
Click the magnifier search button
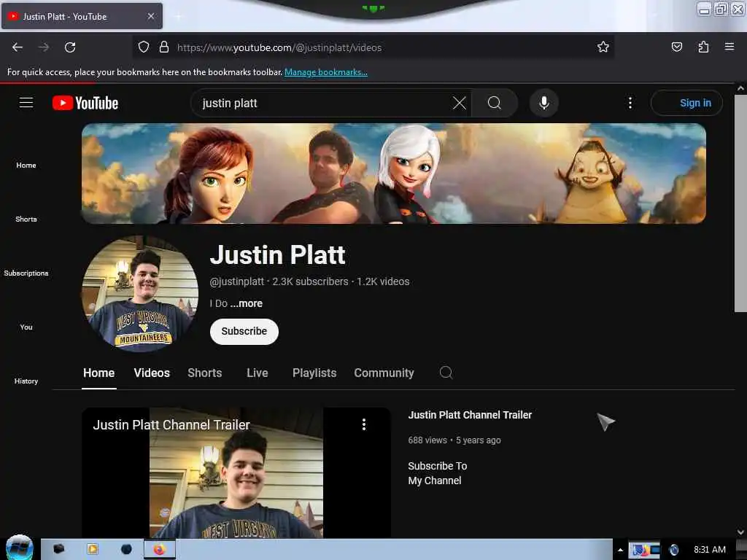495,103
